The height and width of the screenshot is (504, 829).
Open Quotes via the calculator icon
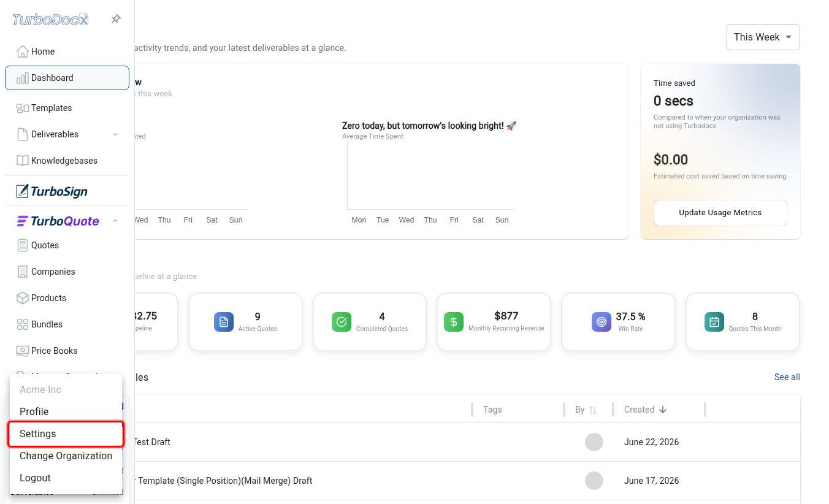(23, 245)
